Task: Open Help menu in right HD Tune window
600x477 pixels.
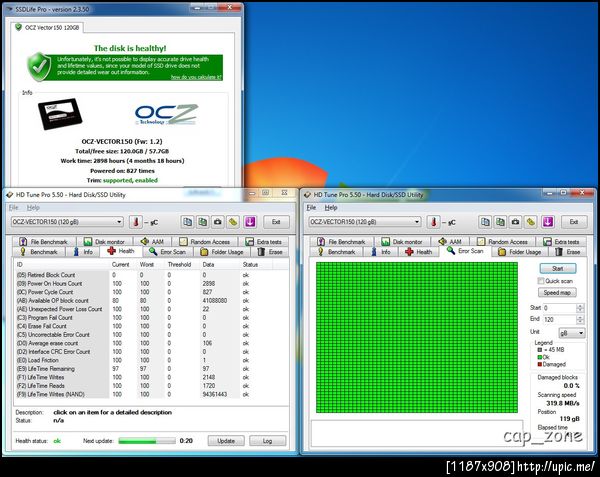Action: (331, 208)
